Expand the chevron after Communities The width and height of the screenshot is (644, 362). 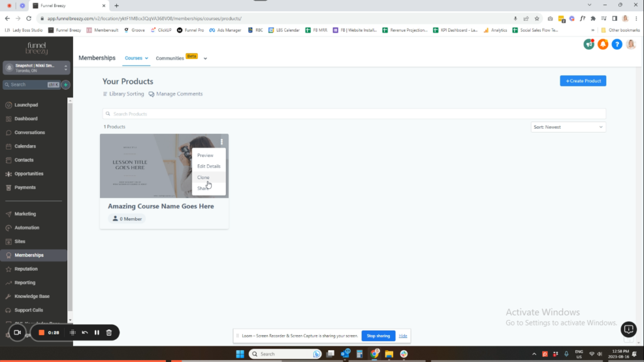point(205,58)
